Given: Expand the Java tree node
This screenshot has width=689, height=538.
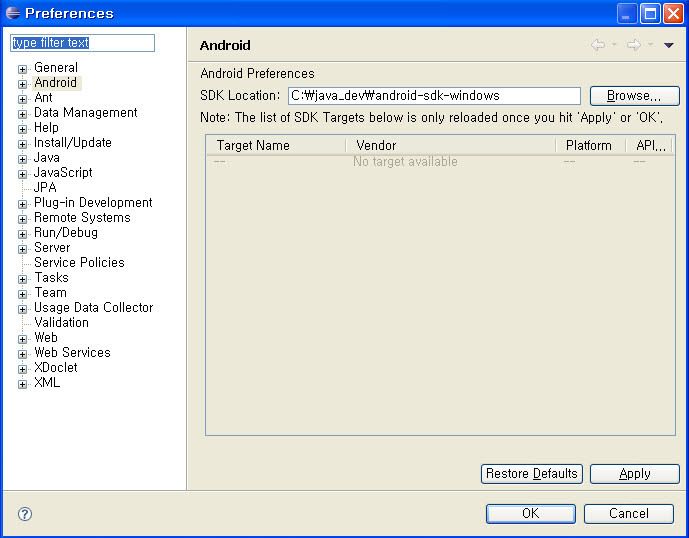Looking at the screenshot, I should click(x=22, y=159).
